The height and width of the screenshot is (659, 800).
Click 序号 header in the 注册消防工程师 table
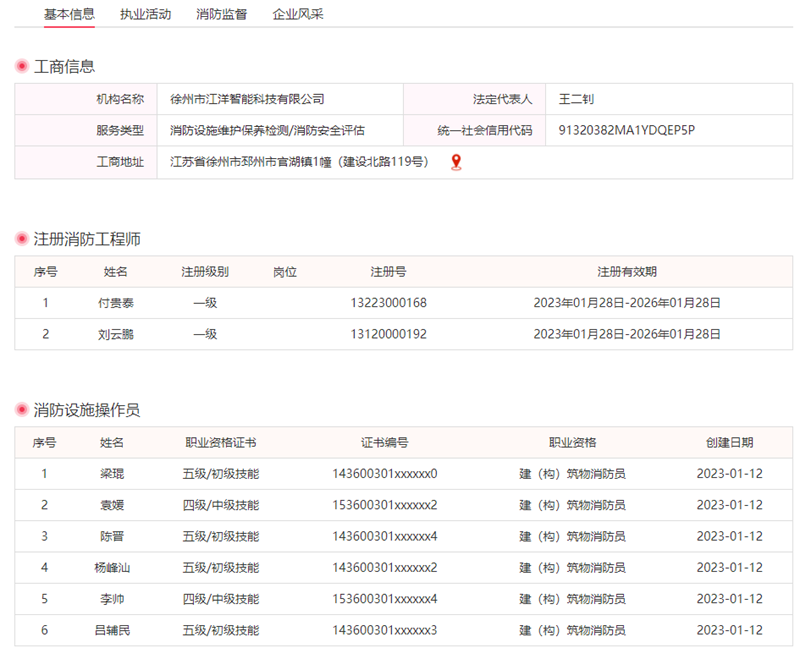click(x=45, y=272)
